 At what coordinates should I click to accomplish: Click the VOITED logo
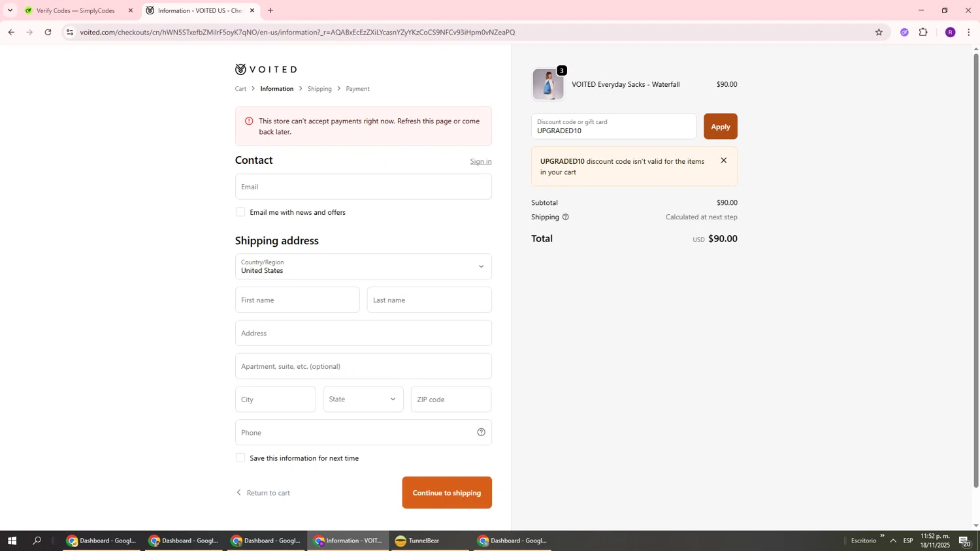[266, 69]
